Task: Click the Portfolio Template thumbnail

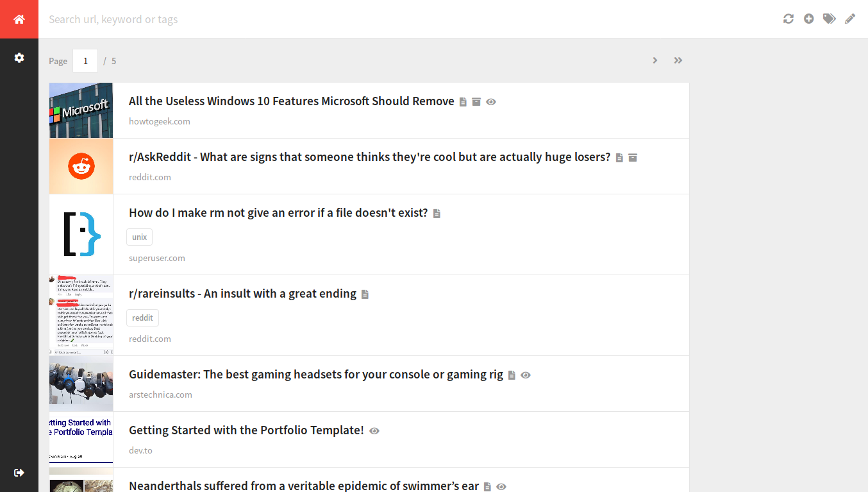Action: (81, 439)
